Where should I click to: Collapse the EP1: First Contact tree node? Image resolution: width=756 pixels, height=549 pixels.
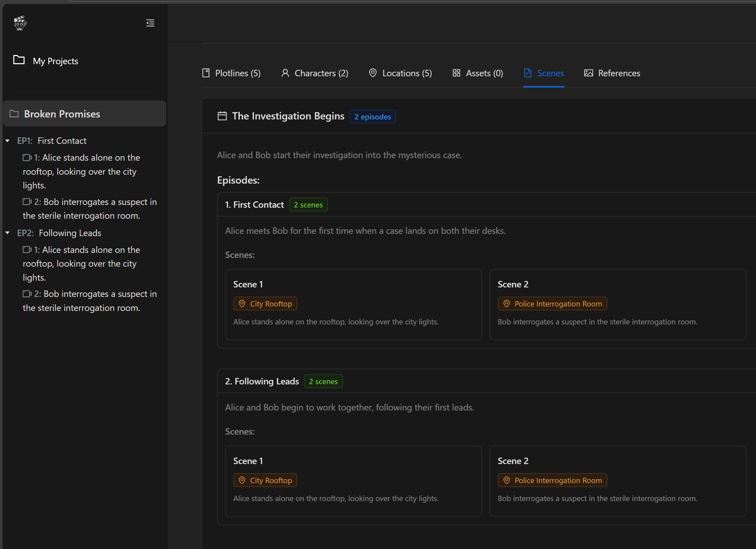[x=7, y=141]
